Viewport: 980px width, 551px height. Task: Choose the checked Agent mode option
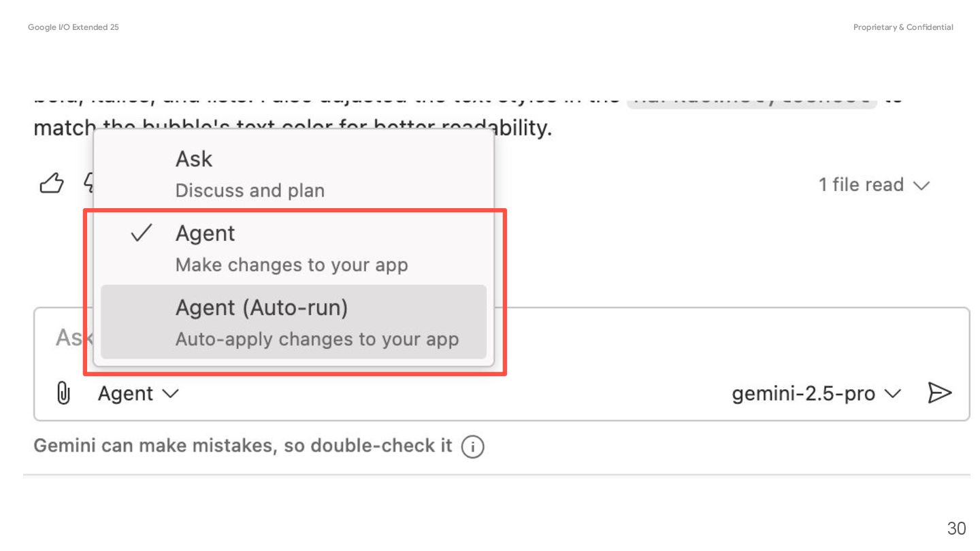pyautogui.click(x=293, y=248)
